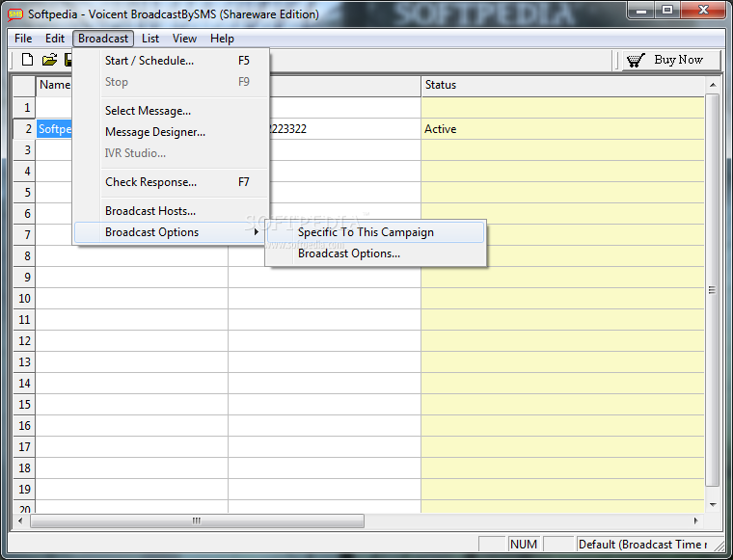
Task: Open the View menu
Action: coord(184,39)
